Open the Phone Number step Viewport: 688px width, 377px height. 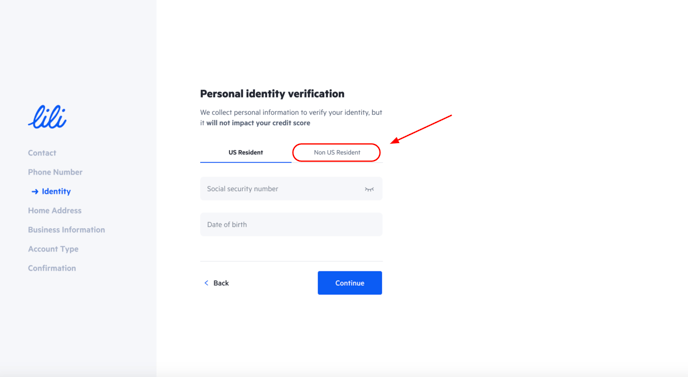tap(55, 172)
